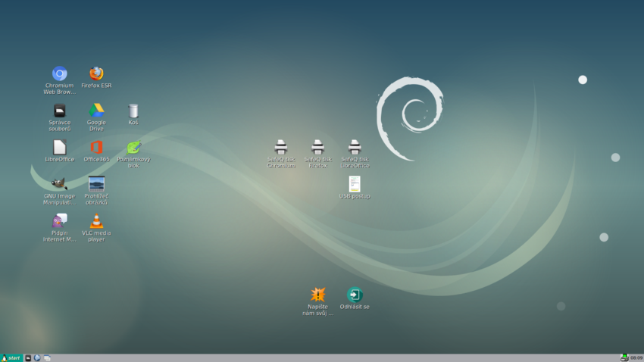Click the Napište nám svůj feedback icon

(x=317, y=295)
